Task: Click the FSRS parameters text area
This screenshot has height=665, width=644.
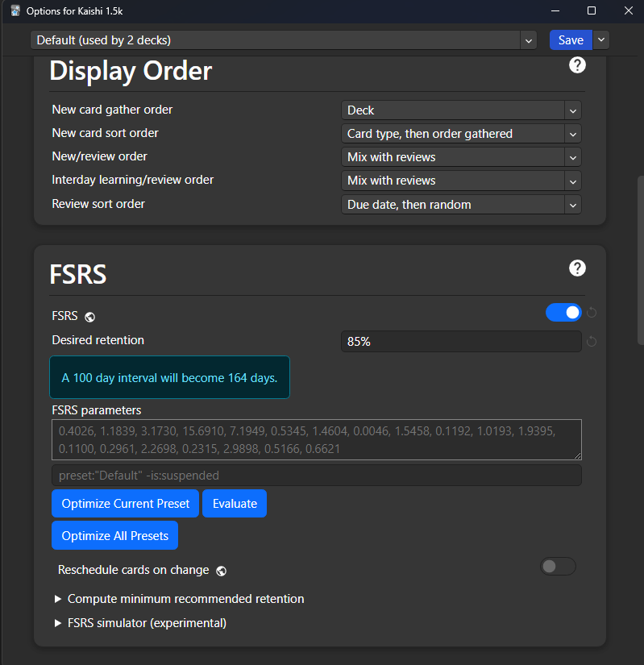Action: (317, 440)
